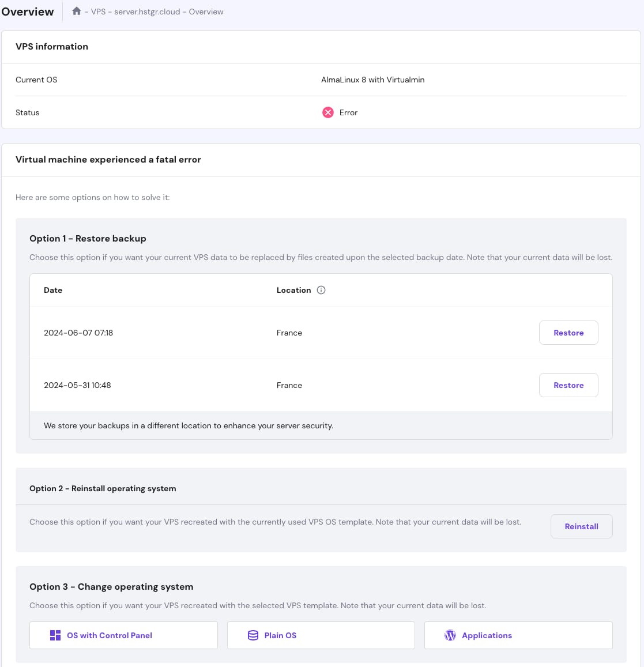Click the Location column header label
Image resolution: width=644 pixels, height=667 pixels.
pos(293,290)
